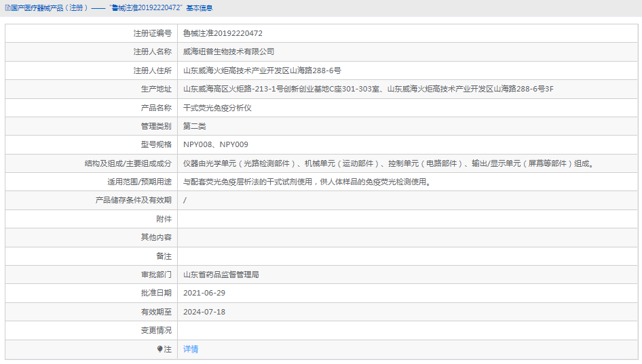
Task: Click the 变更情况 label
Action: click(156, 331)
